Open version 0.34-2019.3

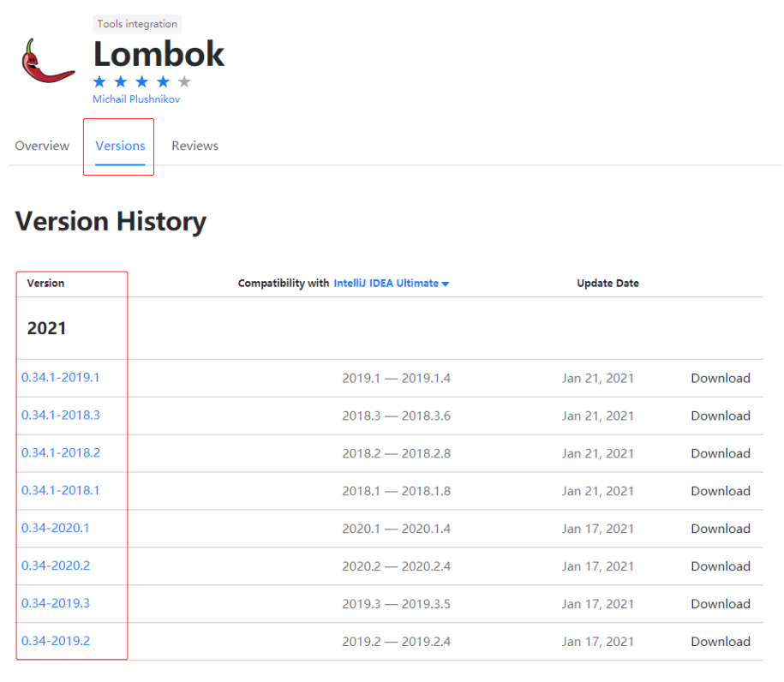[56, 603]
